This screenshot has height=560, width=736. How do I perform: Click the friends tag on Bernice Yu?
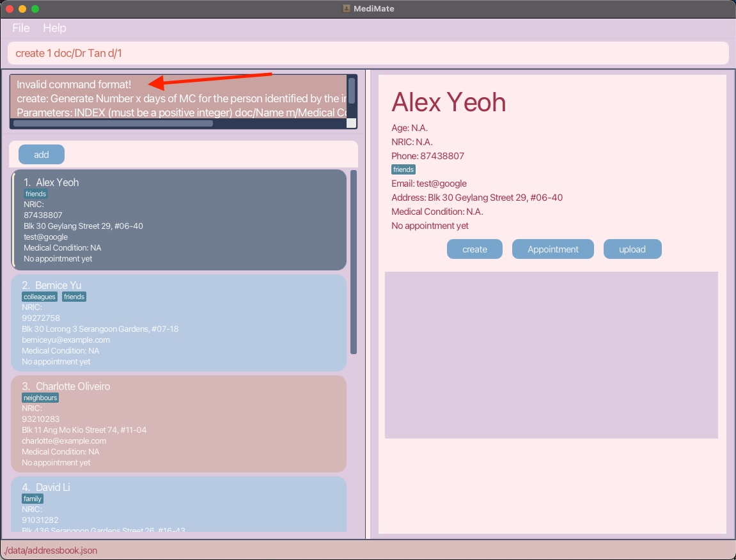click(x=74, y=297)
